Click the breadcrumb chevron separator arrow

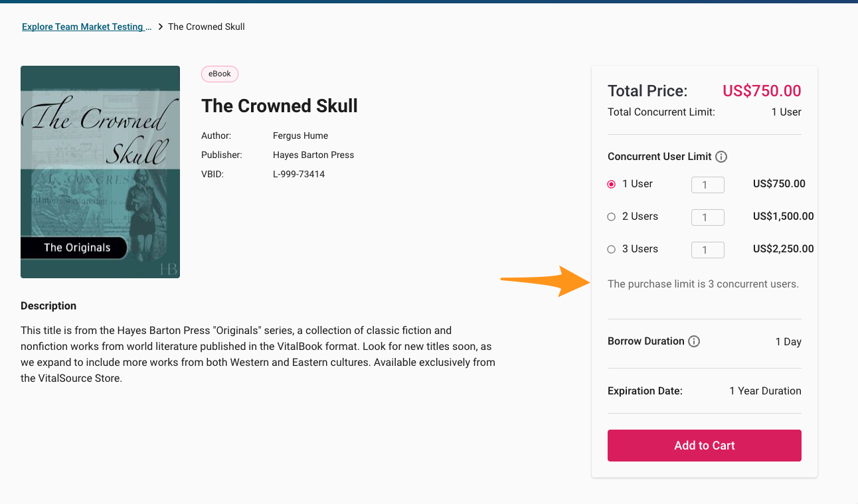click(x=160, y=27)
